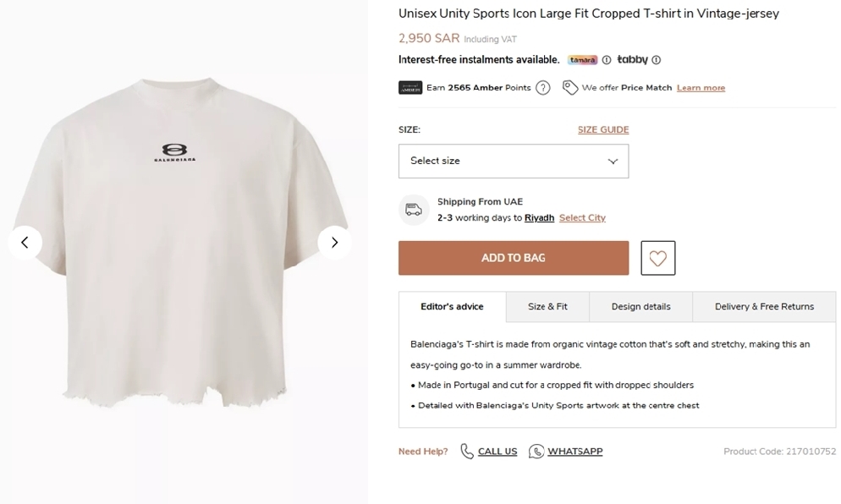The width and height of the screenshot is (841, 504).
Task: Click the price tag icon
Action: tap(570, 88)
